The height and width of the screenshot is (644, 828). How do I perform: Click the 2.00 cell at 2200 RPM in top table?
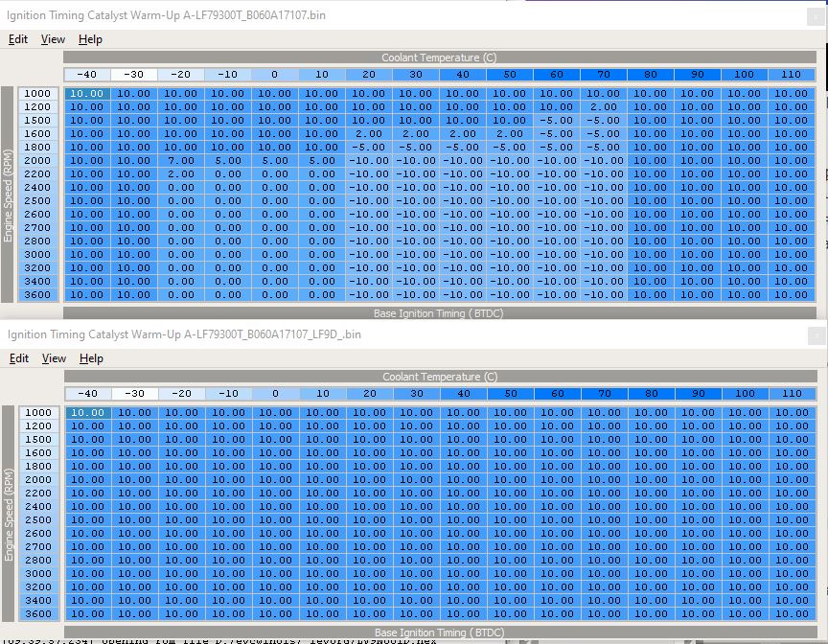(x=180, y=173)
